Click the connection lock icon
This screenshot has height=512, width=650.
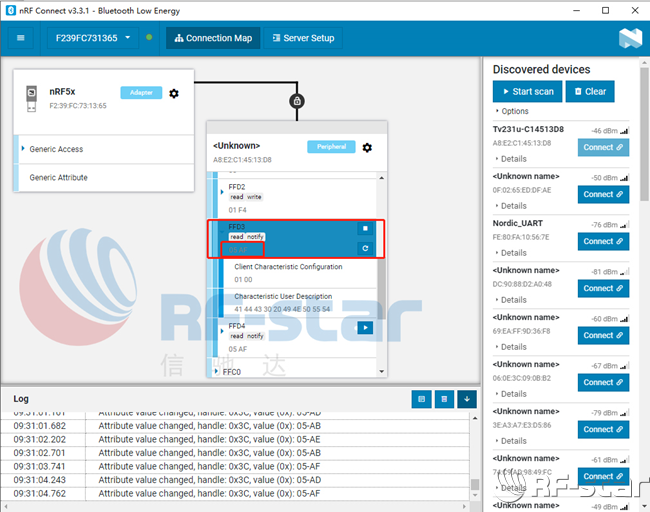(x=296, y=101)
